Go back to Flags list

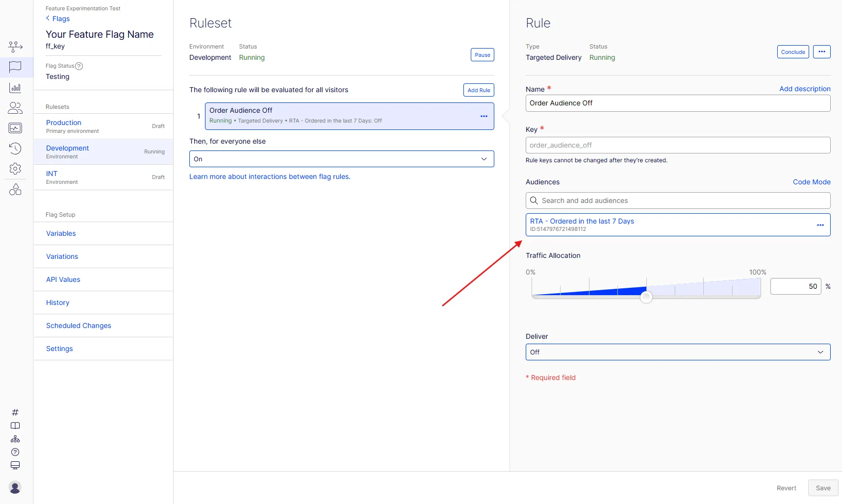tap(58, 19)
